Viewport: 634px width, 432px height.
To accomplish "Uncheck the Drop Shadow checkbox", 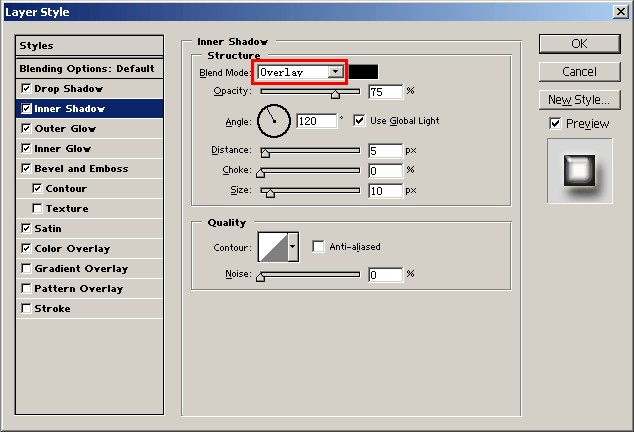I will [26, 89].
